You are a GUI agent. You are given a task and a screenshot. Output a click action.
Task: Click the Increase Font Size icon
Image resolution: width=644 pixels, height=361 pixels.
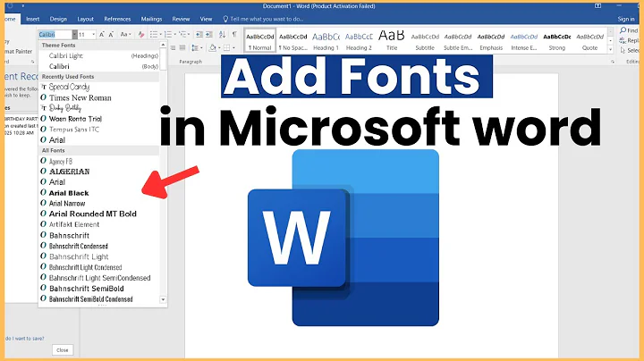tap(101, 35)
